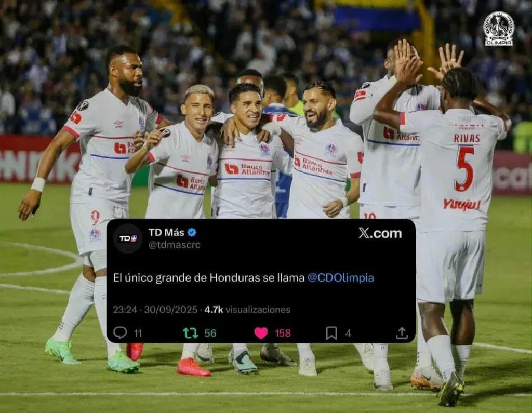The width and height of the screenshot is (532, 413).
Task: Toggle the bookmark icon
Action: (331, 333)
